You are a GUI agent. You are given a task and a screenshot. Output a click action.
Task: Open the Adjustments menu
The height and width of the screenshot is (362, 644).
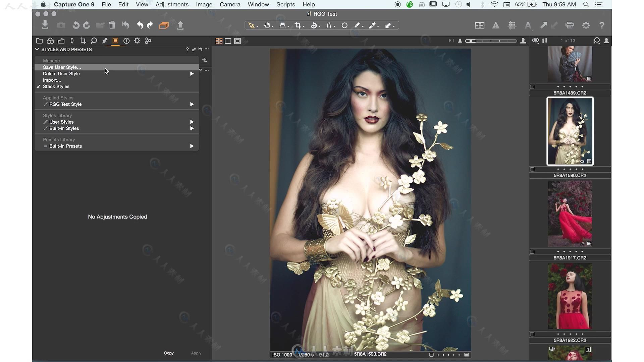coord(172,4)
